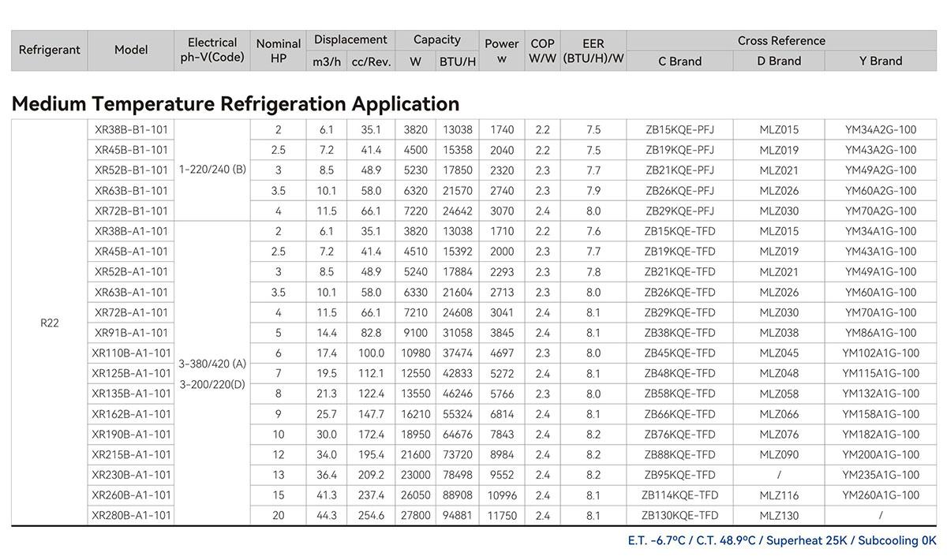The image size is (947, 560).
Task: Click the m3/h sub-header
Action: [x=327, y=62]
